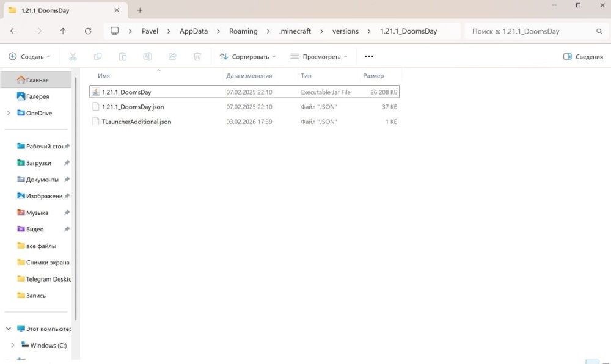Open a new tab with plus button
The width and height of the screenshot is (611, 364).
click(140, 10)
